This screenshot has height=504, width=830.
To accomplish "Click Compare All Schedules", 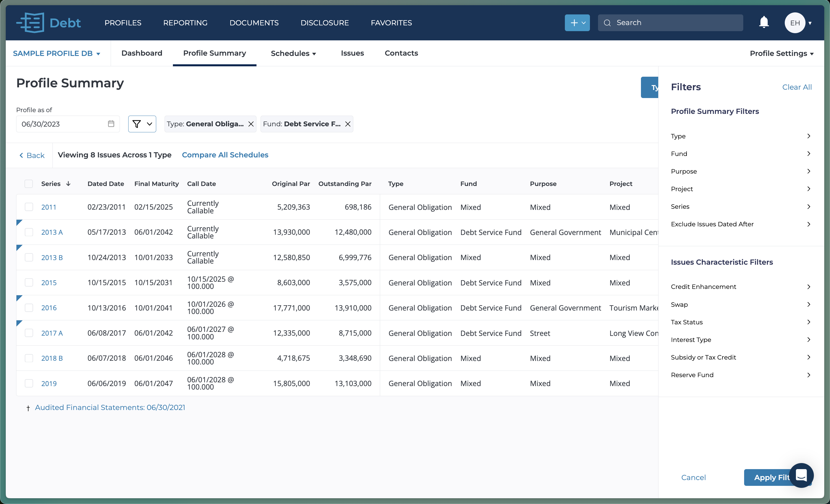I will [225, 155].
